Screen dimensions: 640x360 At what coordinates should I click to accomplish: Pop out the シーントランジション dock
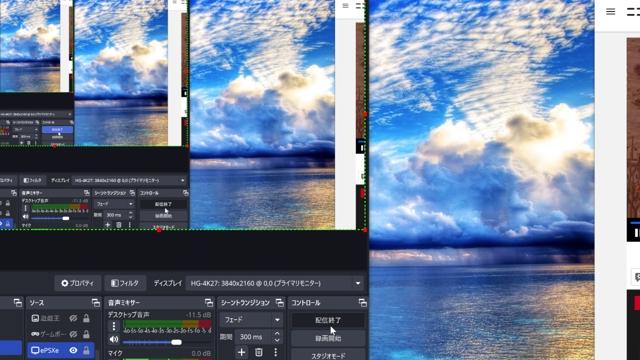[x=280, y=302]
